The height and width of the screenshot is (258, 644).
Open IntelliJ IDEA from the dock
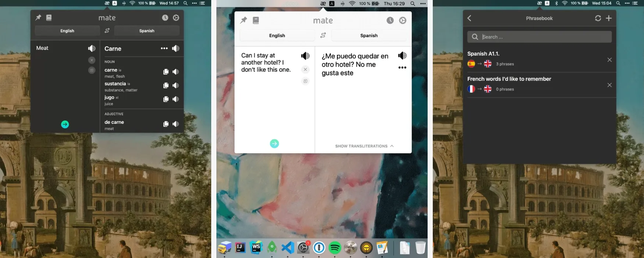[241, 247]
